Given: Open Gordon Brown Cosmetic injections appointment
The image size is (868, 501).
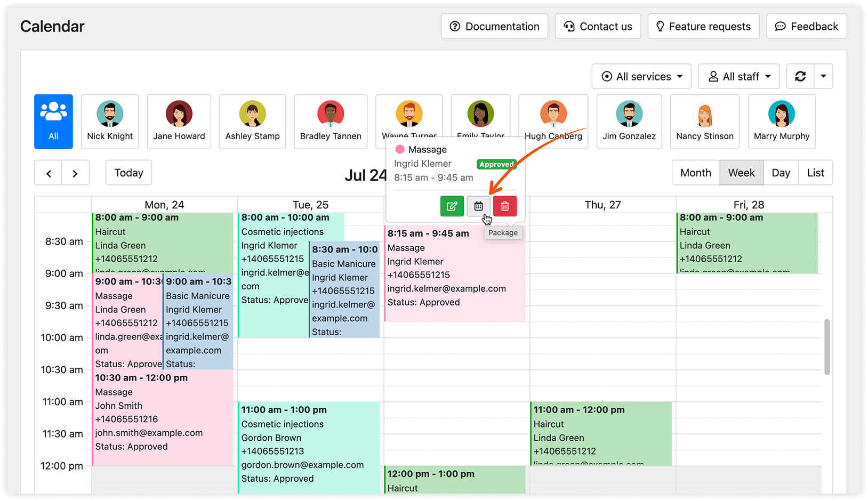Looking at the screenshot, I should coord(309,448).
